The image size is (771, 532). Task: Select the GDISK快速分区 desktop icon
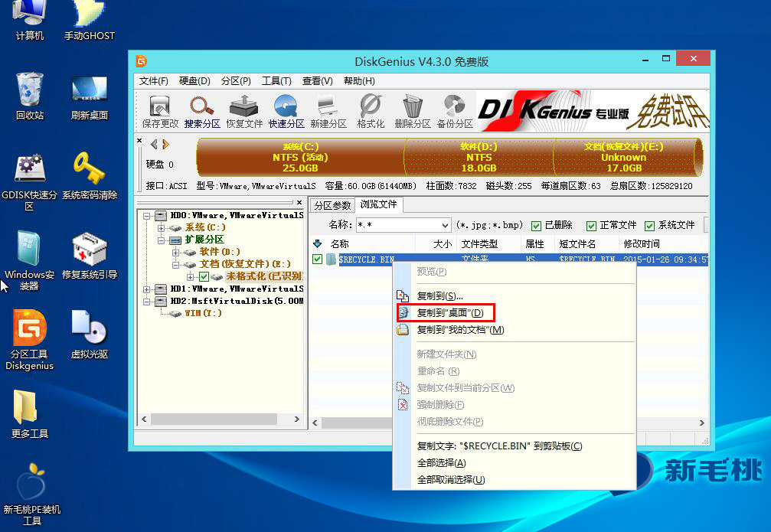(30, 181)
